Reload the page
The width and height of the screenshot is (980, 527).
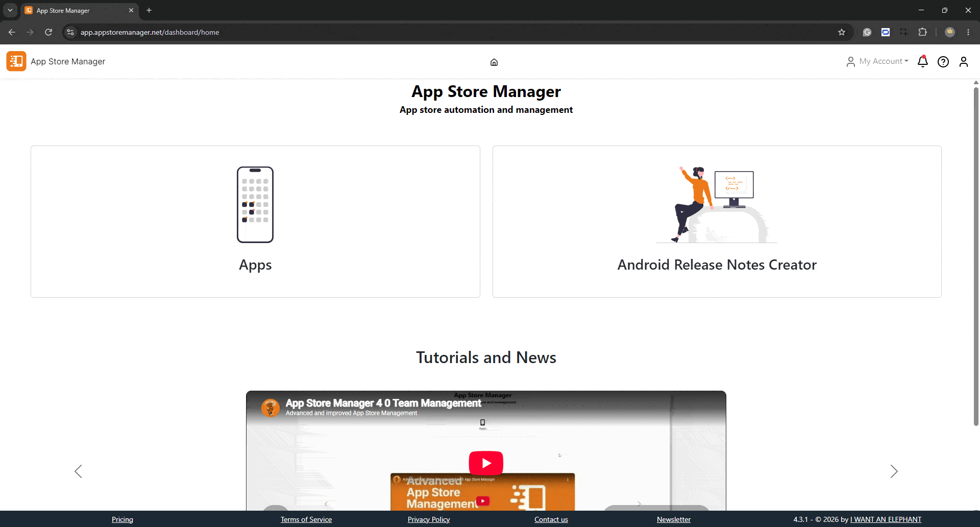(x=48, y=32)
